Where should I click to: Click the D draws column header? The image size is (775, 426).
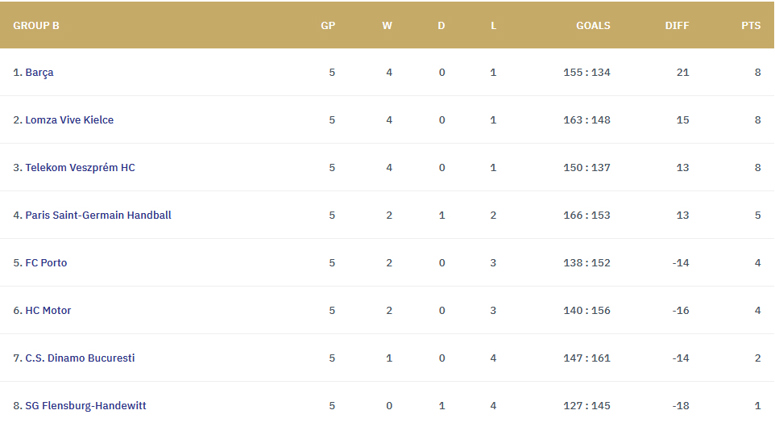coord(441,26)
